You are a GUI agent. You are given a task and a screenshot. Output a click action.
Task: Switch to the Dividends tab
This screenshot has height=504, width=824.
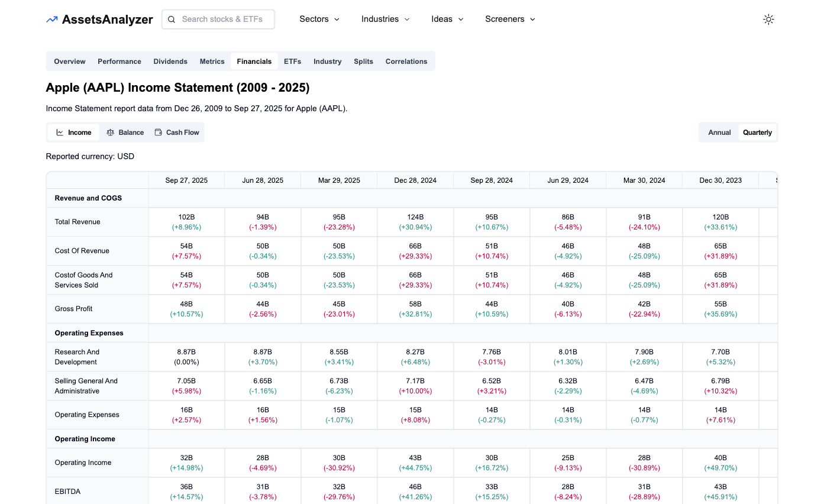pyautogui.click(x=170, y=62)
